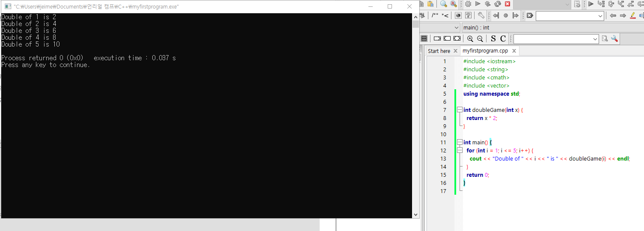Click the console vertical scrollbar thumb

click(x=415, y=24)
